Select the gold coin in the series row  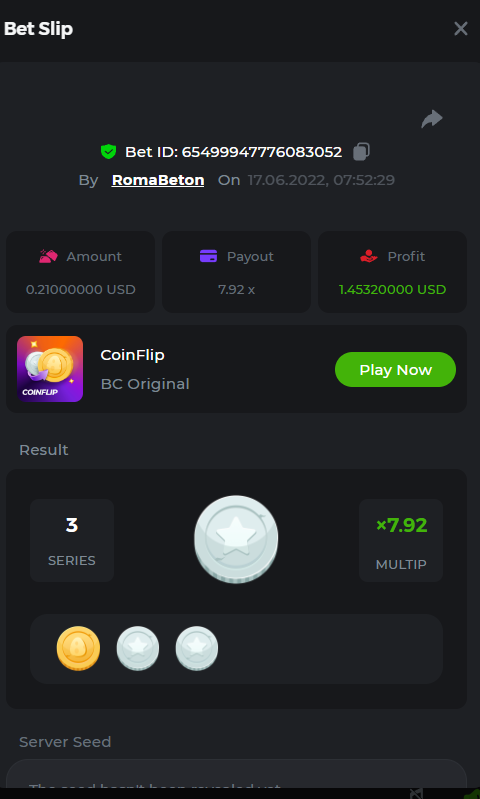(x=78, y=648)
